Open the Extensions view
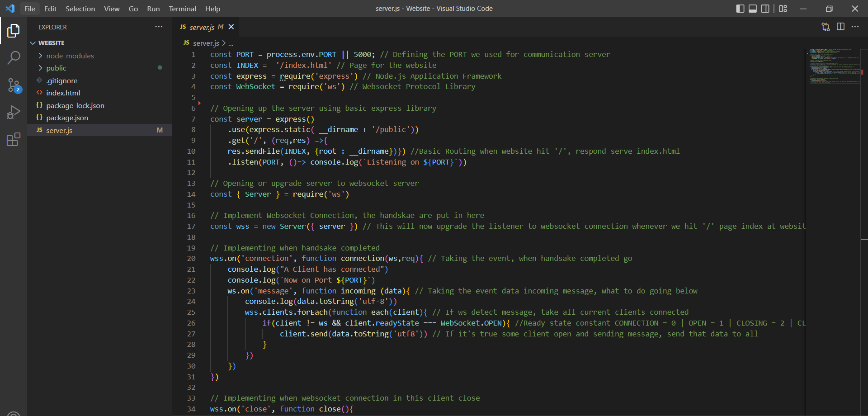This screenshot has width=868, height=416. click(14, 139)
